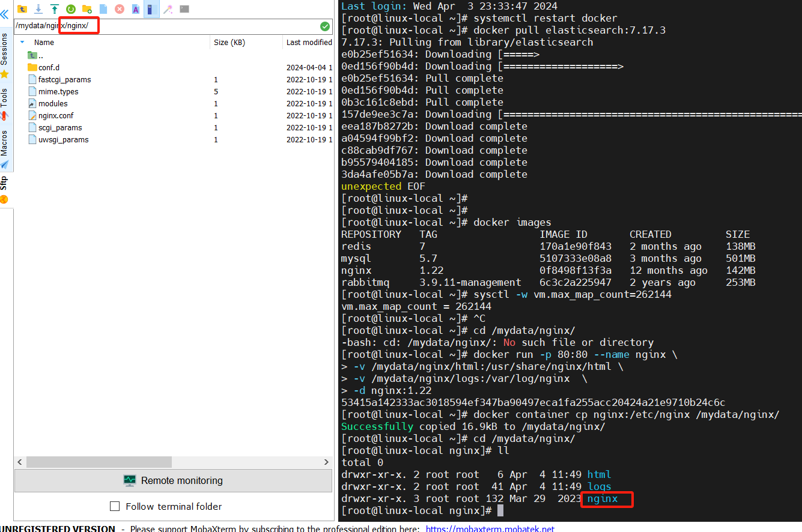Click the Name column sort arrow
Screen dimensions: 802x532
click(23, 43)
